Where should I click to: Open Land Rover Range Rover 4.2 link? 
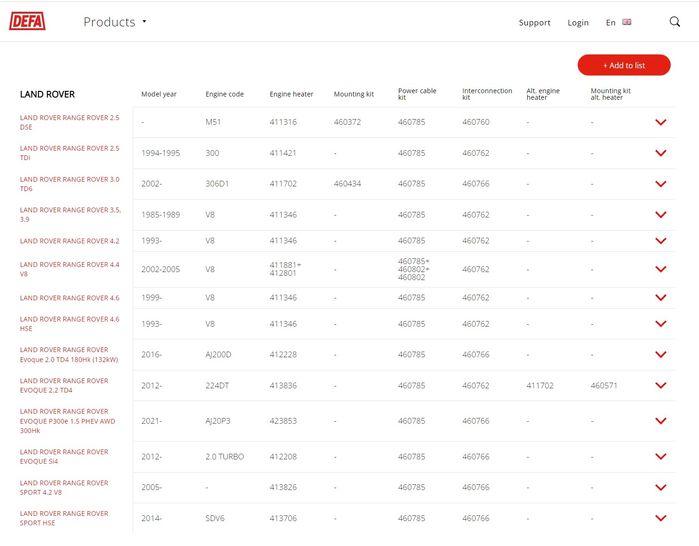(70, 241)
